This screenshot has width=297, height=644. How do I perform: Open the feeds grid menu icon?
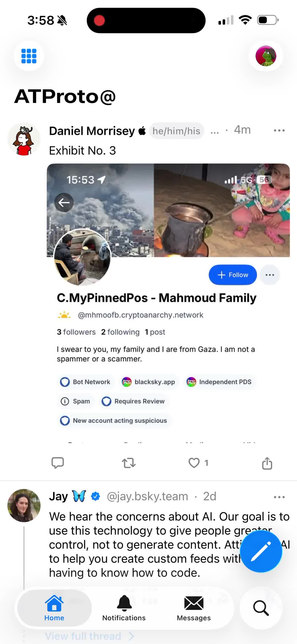click(29, 56)
